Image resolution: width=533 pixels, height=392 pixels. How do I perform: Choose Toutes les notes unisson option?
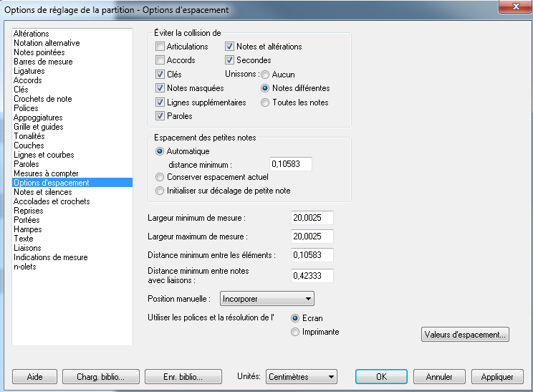pos(265,102)
